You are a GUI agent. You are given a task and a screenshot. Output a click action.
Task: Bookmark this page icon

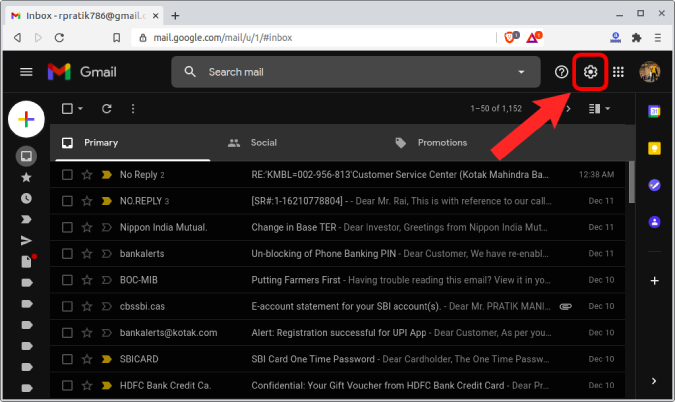117,37
